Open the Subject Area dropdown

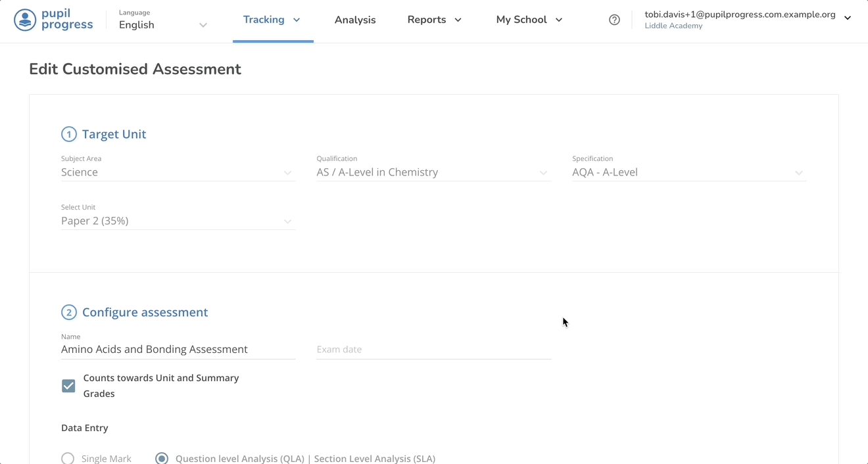pos(178,172)
